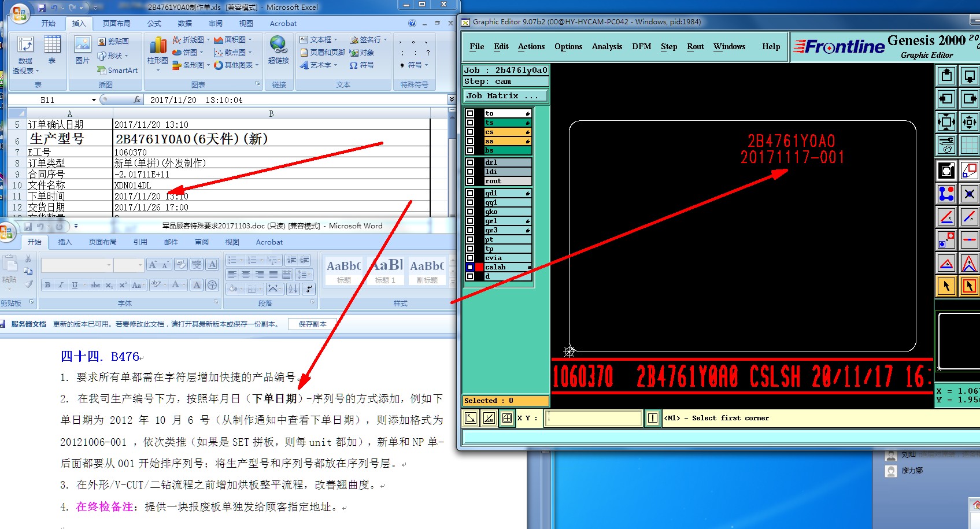Image resolution: width=980 pixels, height=529 pixels.
Task: Toggle the checkbox for layer 'cvia'
Action: coord(470,258)
